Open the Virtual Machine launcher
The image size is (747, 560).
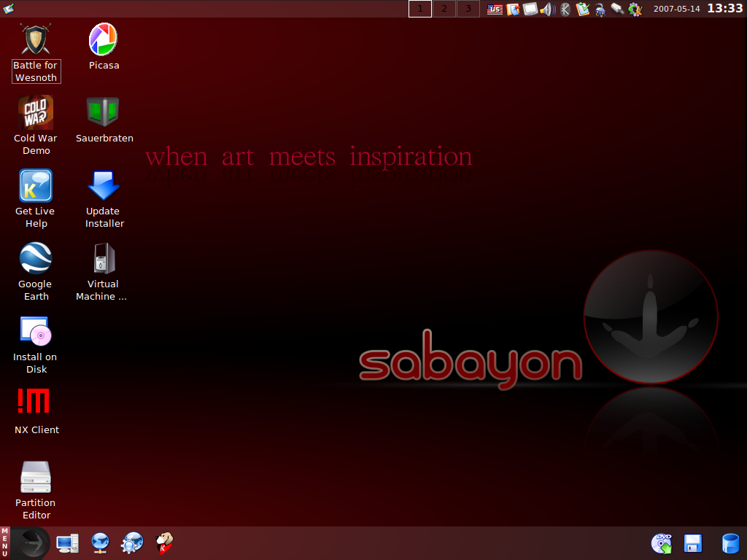point(102,257)
